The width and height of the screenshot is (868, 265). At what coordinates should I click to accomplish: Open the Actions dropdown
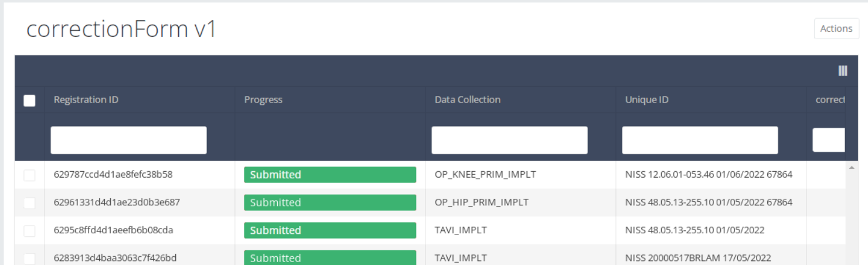[836, 29]
